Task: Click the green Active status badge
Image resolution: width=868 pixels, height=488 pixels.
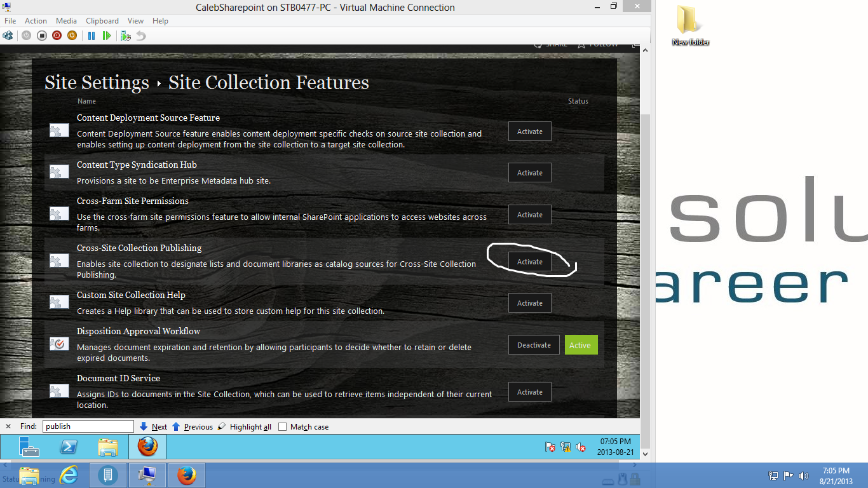Action: (581, 345)
